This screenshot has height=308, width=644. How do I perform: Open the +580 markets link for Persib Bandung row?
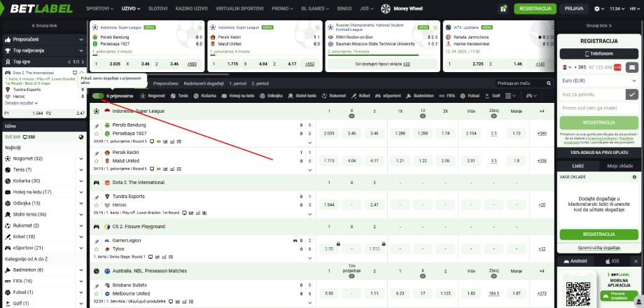[542, 134]
